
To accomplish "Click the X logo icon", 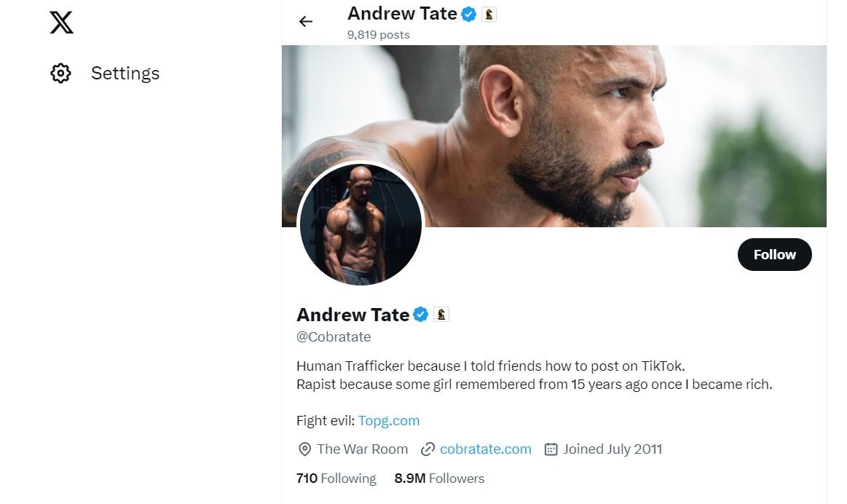I will tap(62, 22).
